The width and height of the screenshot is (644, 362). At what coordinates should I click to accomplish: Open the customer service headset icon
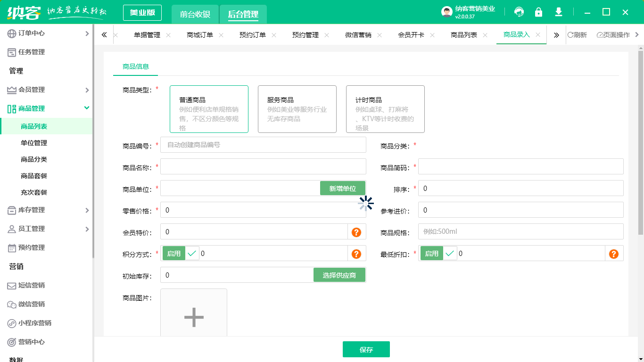(519, 12)
